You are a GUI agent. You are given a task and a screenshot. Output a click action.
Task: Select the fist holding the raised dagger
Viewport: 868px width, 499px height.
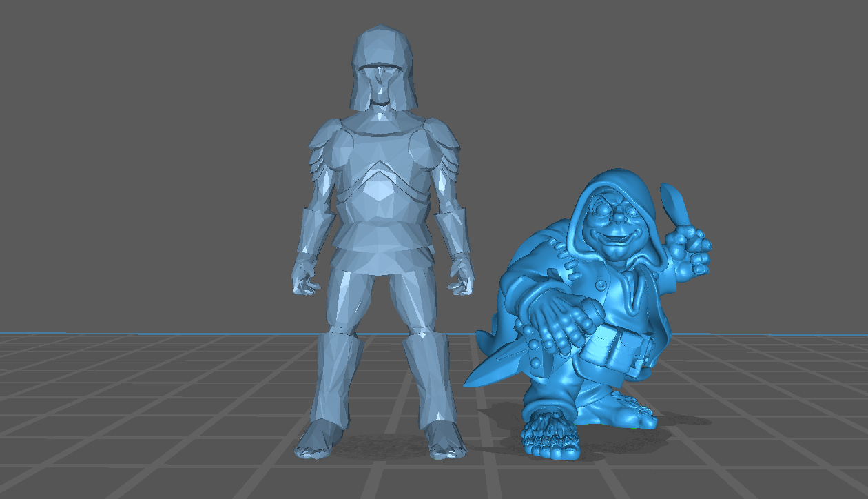tap(689, 250)
